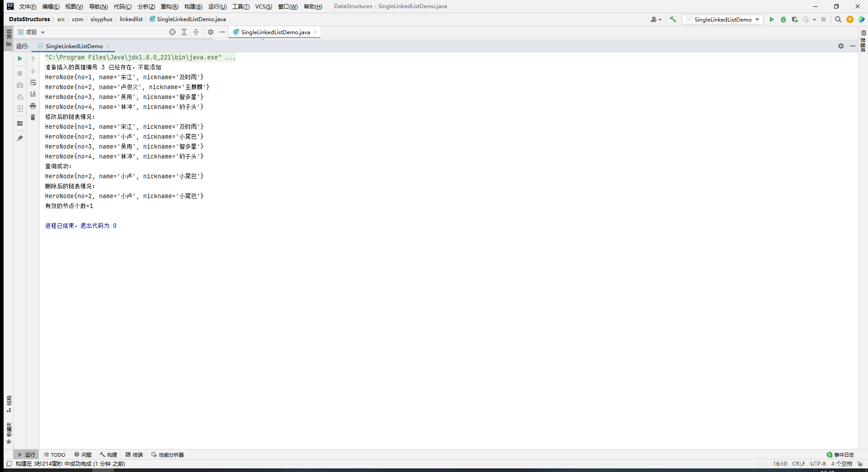The image size is (868, 472).
Task: Click the orange update arrow icon
Action: point(850,19)
